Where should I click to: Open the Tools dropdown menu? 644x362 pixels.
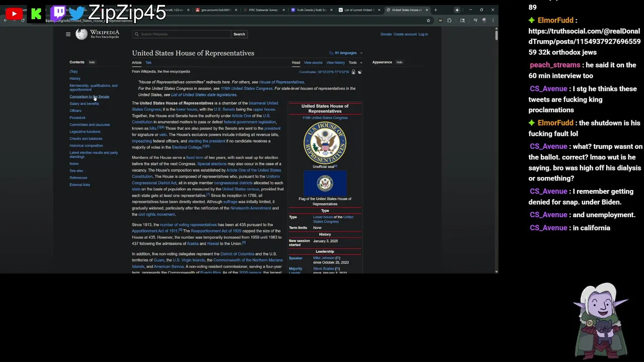coord(355,62)
